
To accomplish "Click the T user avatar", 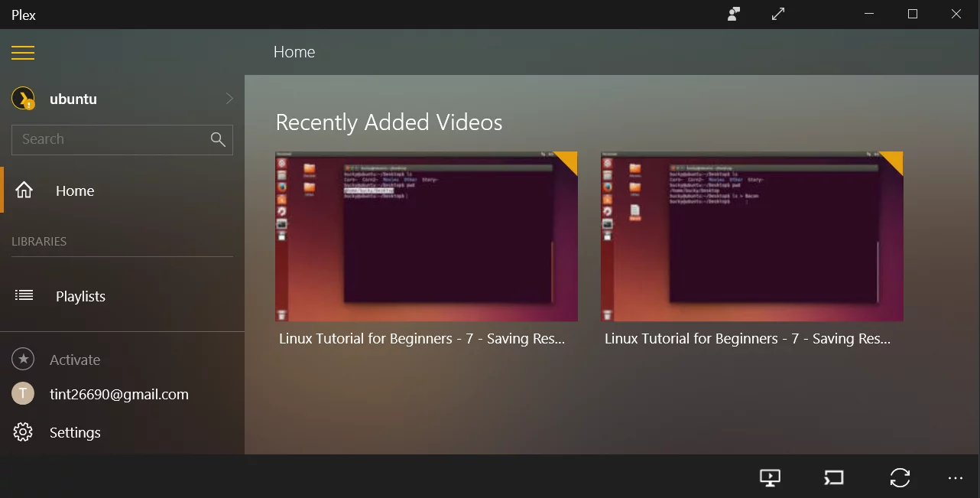I will (x=23, y=394).
